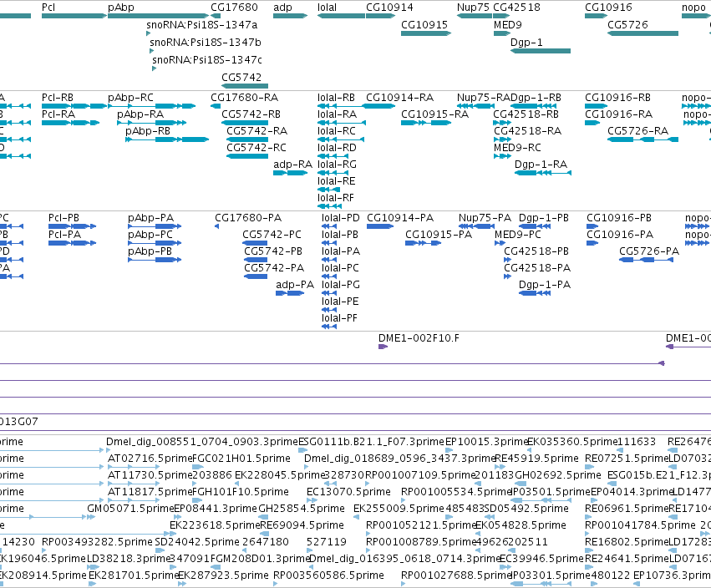Select the CG5726-RA transcript glyph
Viewport: 711px width, 588px height.
pyautogui.click(x=643, y=139)
